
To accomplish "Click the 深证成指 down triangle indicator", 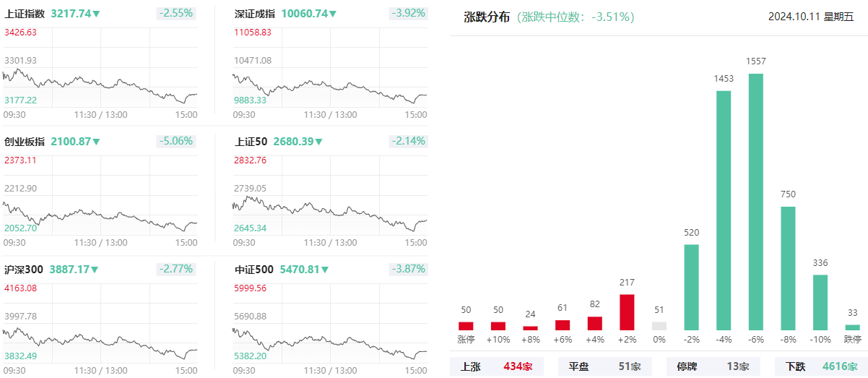I will click(333, 14).
